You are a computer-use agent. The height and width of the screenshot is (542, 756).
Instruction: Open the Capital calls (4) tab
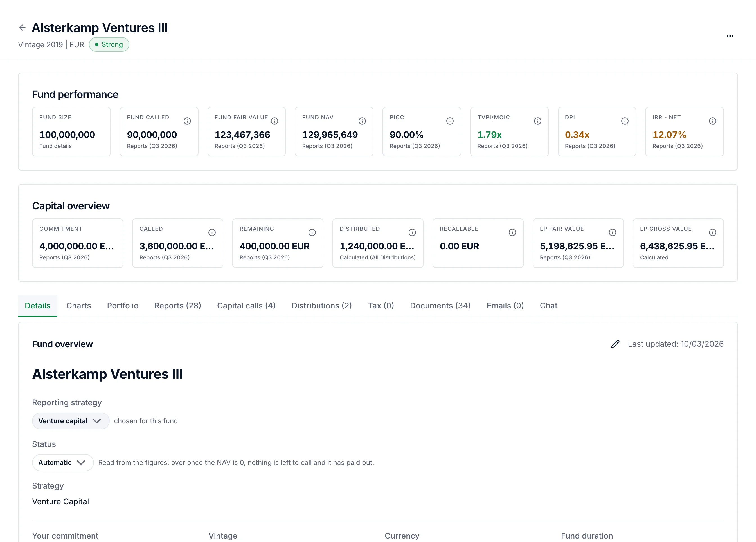coord(246,306)
